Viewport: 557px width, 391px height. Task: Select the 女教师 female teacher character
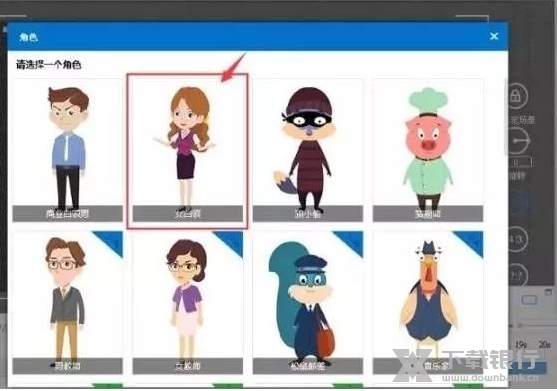pyautogui.click(x=188, y=303)
